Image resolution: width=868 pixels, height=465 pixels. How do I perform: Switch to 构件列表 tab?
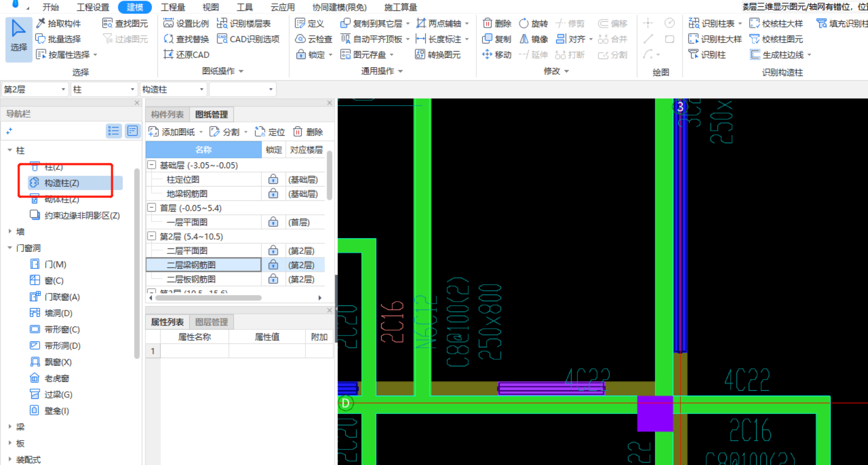click(x=167, y=114)
